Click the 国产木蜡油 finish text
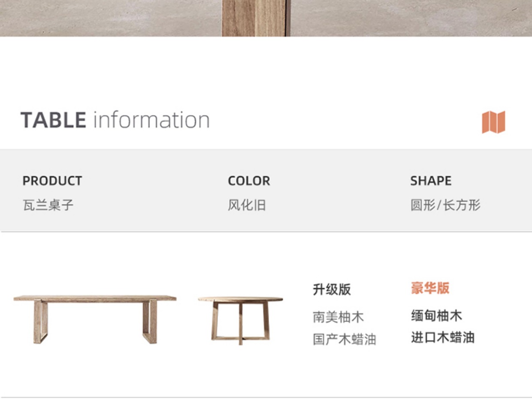This screenshot has height=419, width=532. click(344, 340)
